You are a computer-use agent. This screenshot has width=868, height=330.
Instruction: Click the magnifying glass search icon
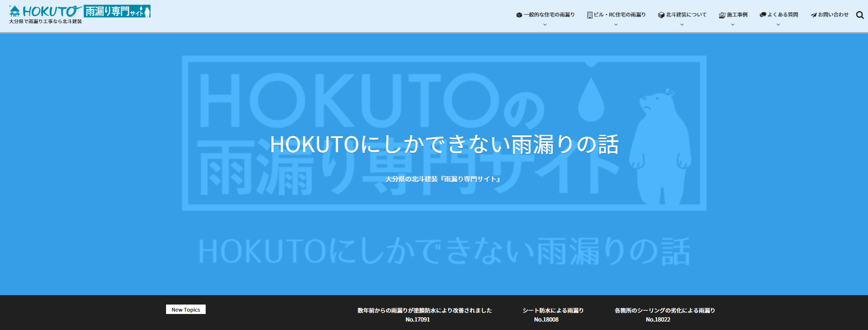[860, 15]
